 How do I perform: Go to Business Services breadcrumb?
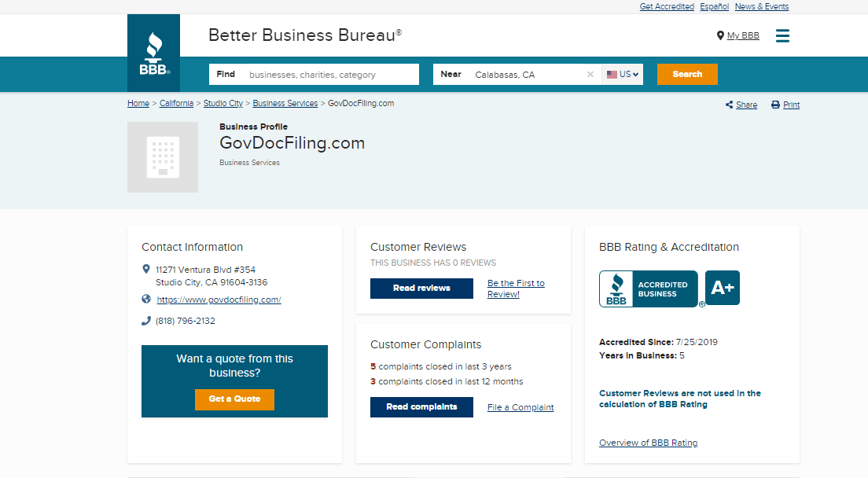click(x=285, y=104)
